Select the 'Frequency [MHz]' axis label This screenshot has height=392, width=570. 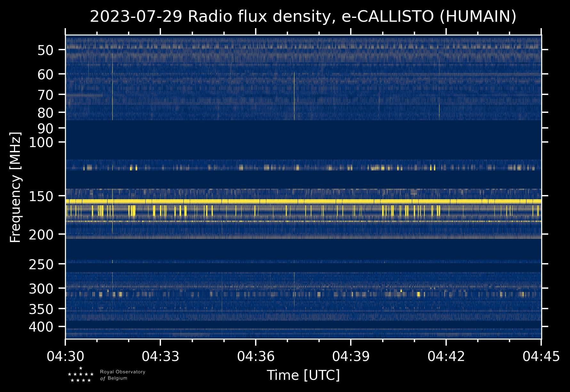[15, 187]
